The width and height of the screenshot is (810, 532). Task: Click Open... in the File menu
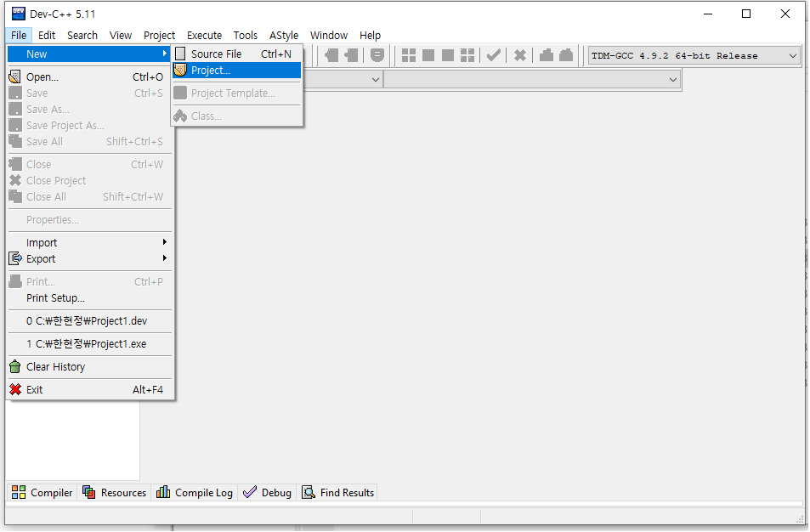tap(90, 77)
